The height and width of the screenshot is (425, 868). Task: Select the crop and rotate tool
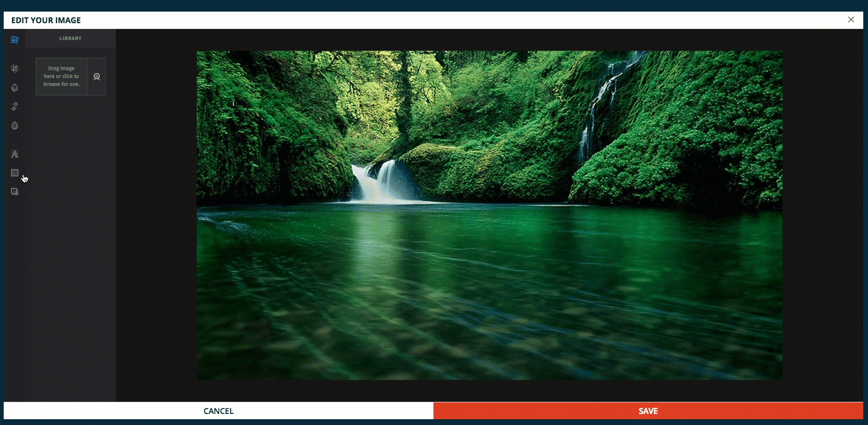pyautogui.click(x=15, y=68)
